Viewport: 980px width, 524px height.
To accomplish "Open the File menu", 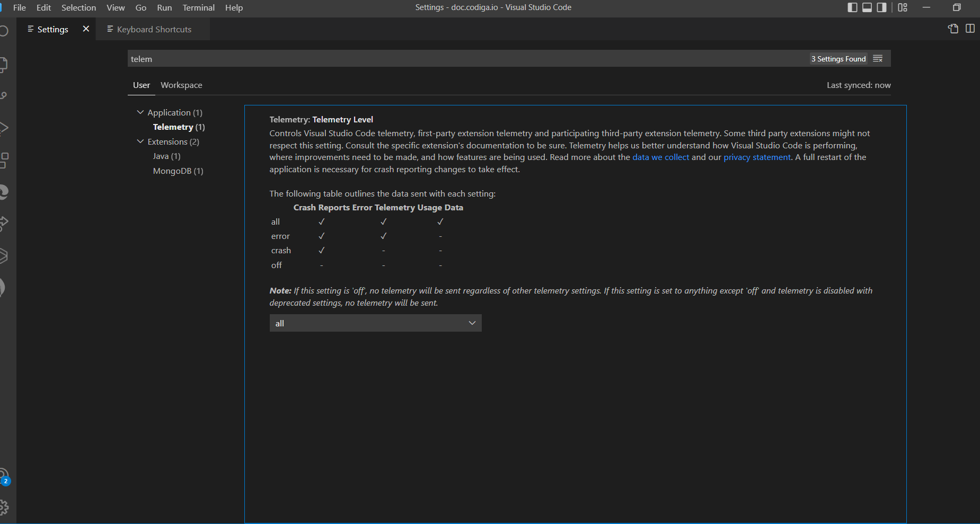I will coord(19,7).
